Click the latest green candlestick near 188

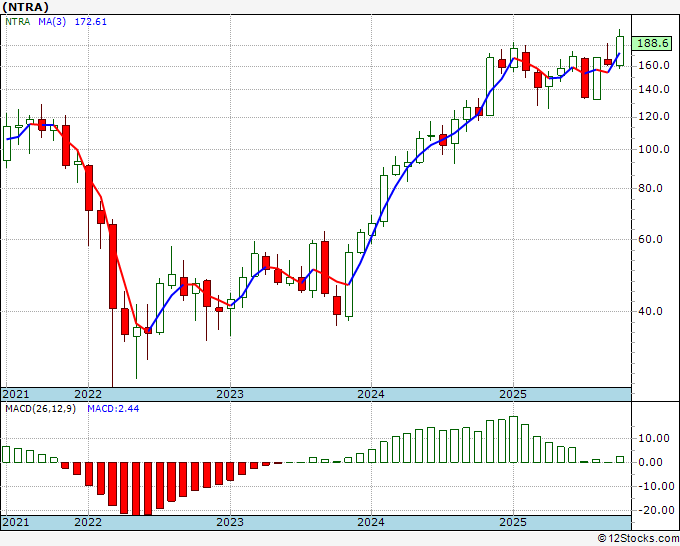[620, 51]
